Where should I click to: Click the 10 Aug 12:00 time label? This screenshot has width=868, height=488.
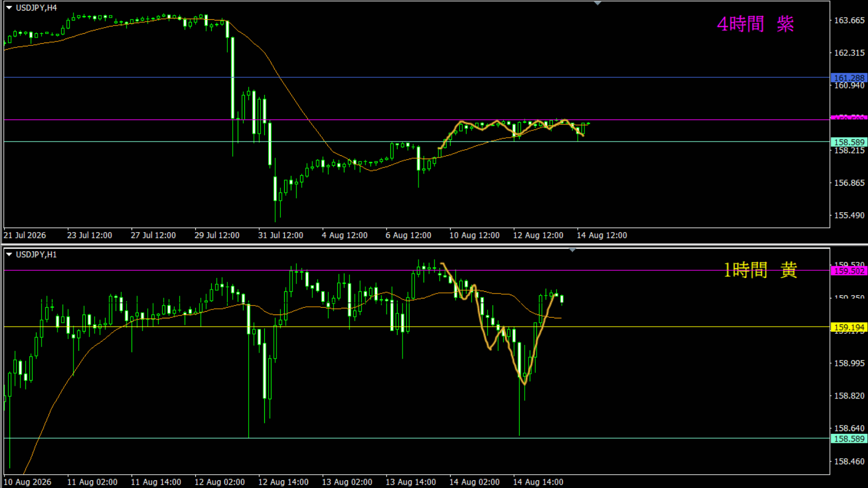coord(474,235)
